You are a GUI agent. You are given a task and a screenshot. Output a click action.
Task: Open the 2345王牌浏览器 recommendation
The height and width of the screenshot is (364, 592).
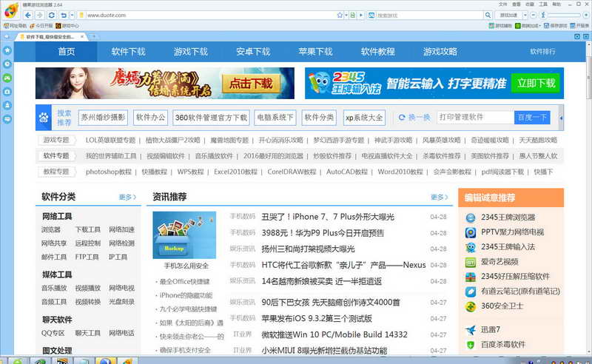508,218
